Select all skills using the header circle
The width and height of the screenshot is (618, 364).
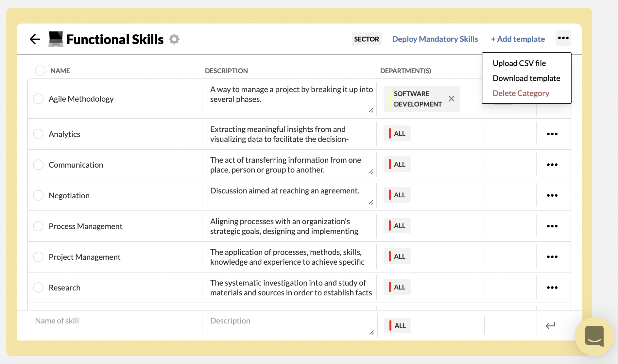click(x=40, y=70)
